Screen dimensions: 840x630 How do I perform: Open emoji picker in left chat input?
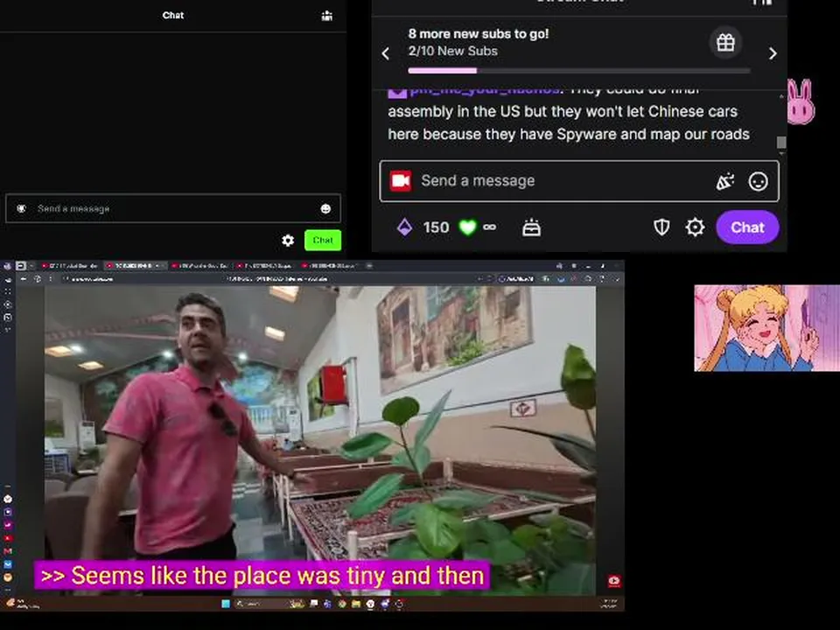(325, 209)
